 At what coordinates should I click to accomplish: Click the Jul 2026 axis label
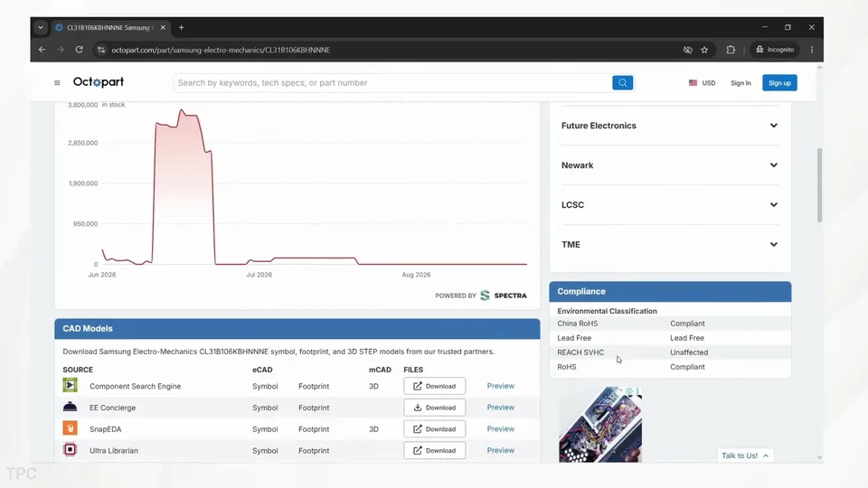pos(259,275)
